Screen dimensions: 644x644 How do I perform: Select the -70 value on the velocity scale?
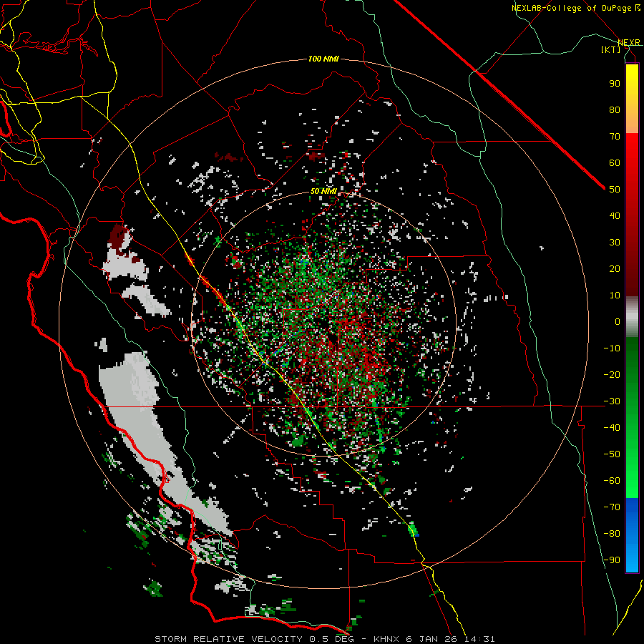(x=612, y=507)
